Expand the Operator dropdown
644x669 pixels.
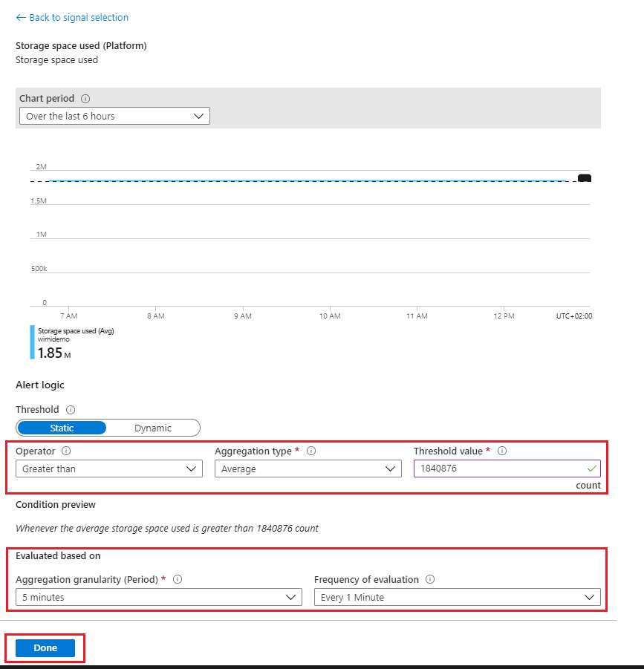click(x=109, y=469)
